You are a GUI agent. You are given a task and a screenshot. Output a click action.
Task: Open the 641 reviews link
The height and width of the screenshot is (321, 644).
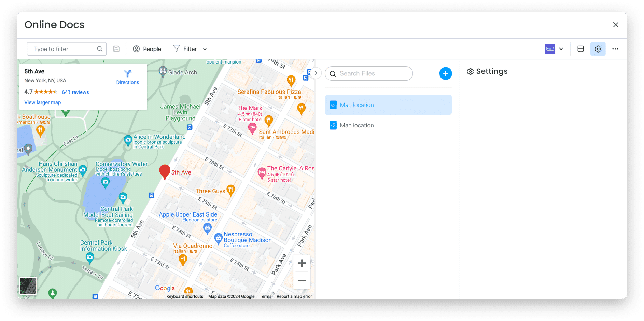point(75,92)
